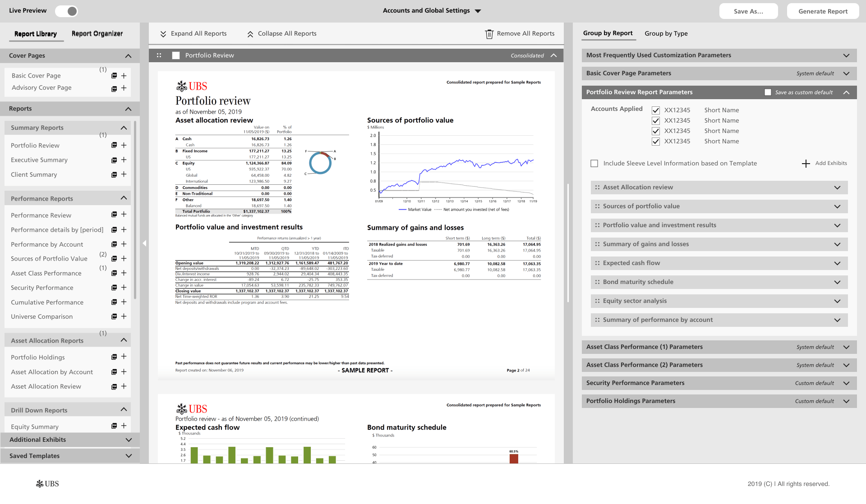Click the plus icon next to Add Exhibits
This screenshot has height=504, width=866.
pyautogui.click(x=806, y=163)
